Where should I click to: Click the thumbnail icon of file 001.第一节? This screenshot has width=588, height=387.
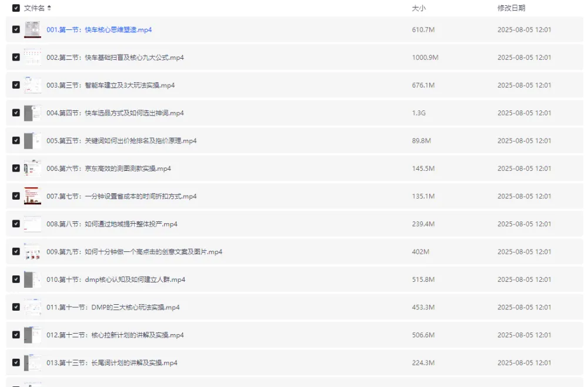32,30
